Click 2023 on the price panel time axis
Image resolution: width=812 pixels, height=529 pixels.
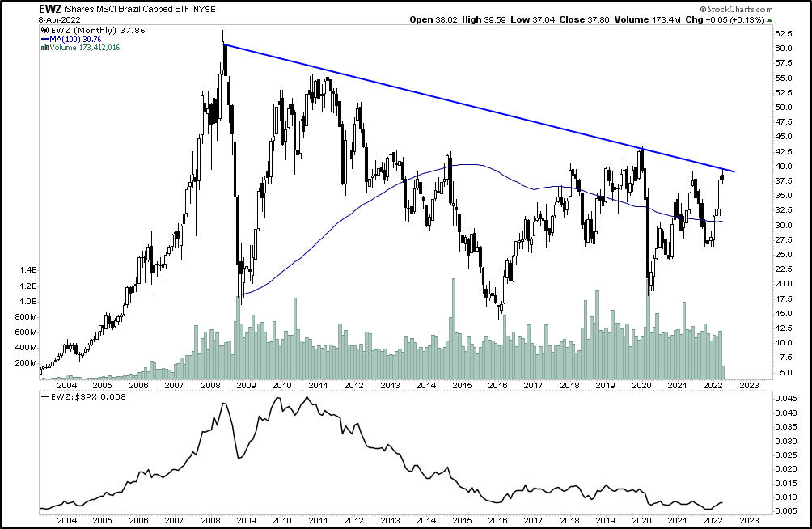(750, 386)
